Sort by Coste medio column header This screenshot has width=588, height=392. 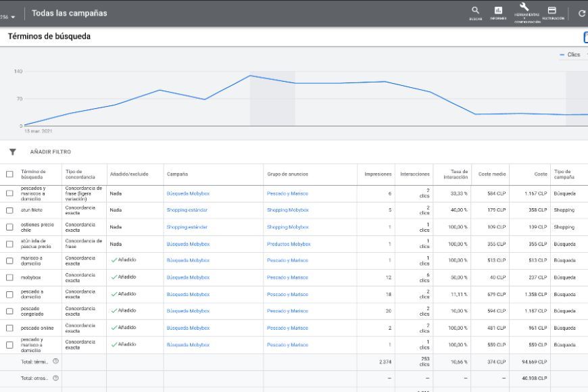coord(492,174)
